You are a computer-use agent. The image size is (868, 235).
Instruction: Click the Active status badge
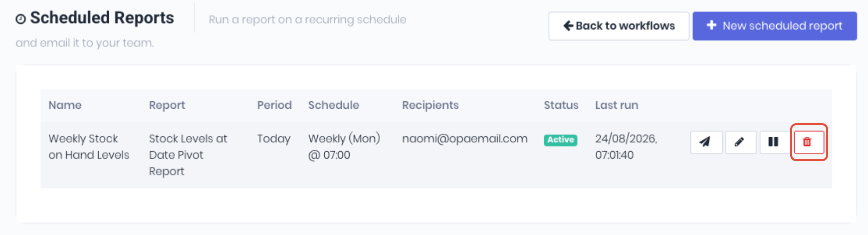560,140
